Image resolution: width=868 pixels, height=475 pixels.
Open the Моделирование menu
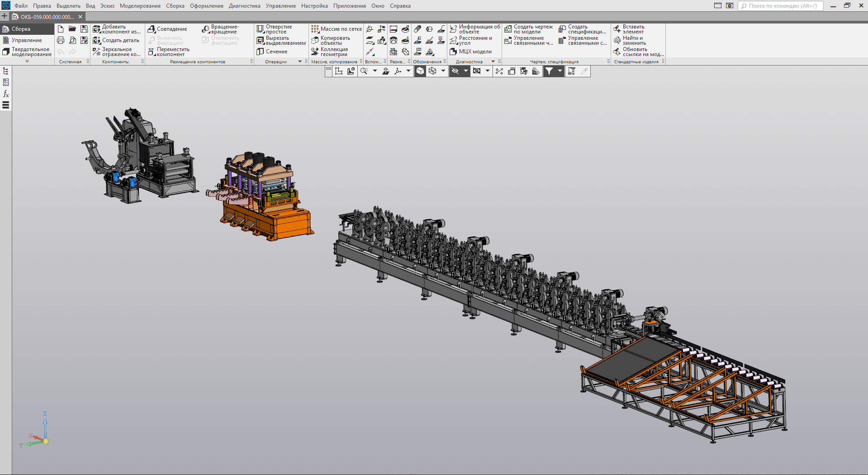140,6
